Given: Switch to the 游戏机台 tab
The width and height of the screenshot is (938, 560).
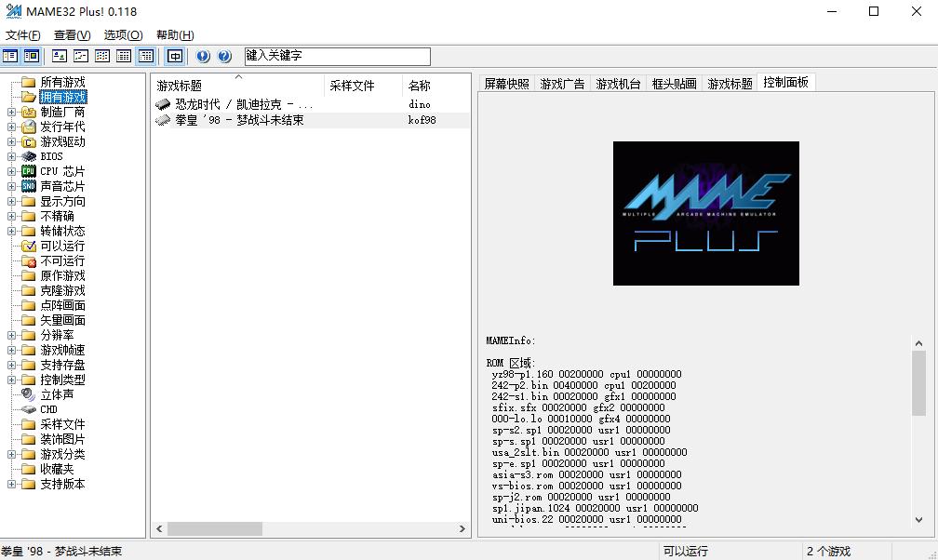Looking at the screenshot, I should [x=618, y=84].
